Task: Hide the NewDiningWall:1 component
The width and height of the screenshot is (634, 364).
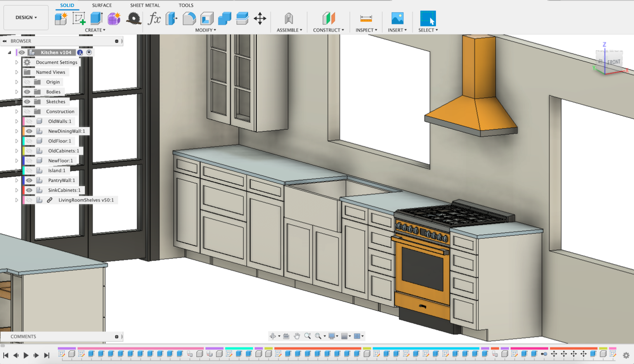Action: pos(29,131)
